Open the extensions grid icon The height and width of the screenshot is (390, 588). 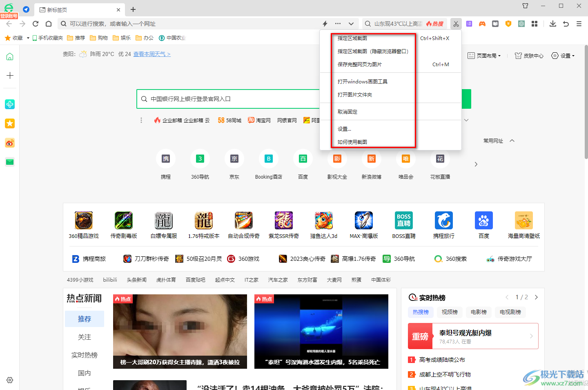[x=535, y=24]
